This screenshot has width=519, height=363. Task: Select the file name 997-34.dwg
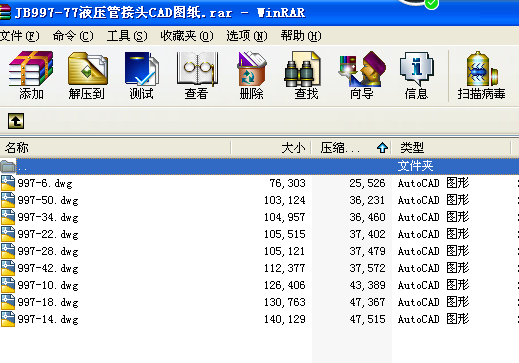coord(48,217)
